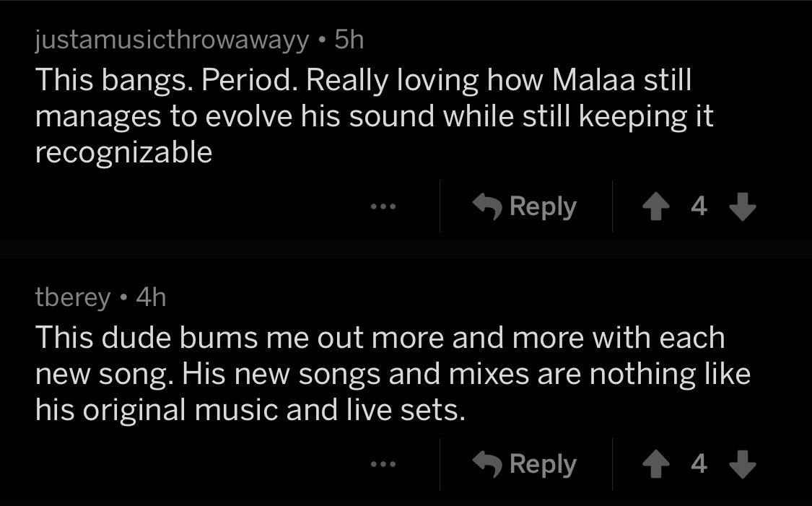Image resolution: width=812 pixels, height=506 pixels.
Task: Open the three-dot menu on justamusicthrowawayy's comment
Action: 383,207
